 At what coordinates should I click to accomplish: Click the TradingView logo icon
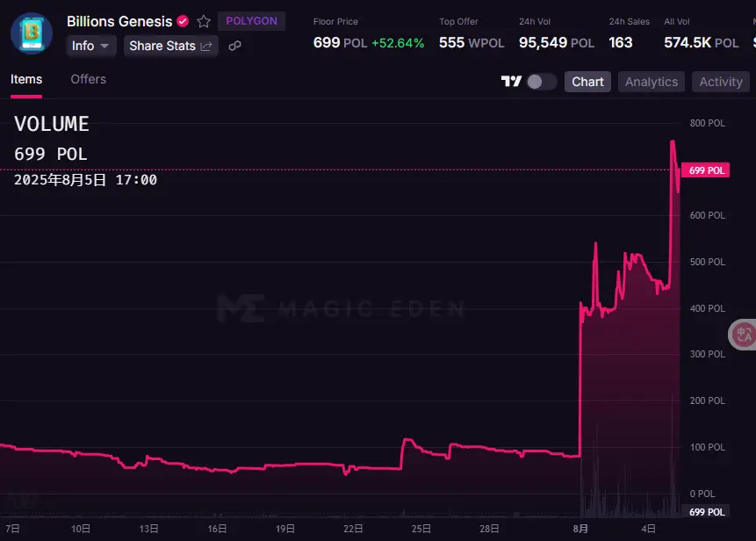tap(511, 82)
